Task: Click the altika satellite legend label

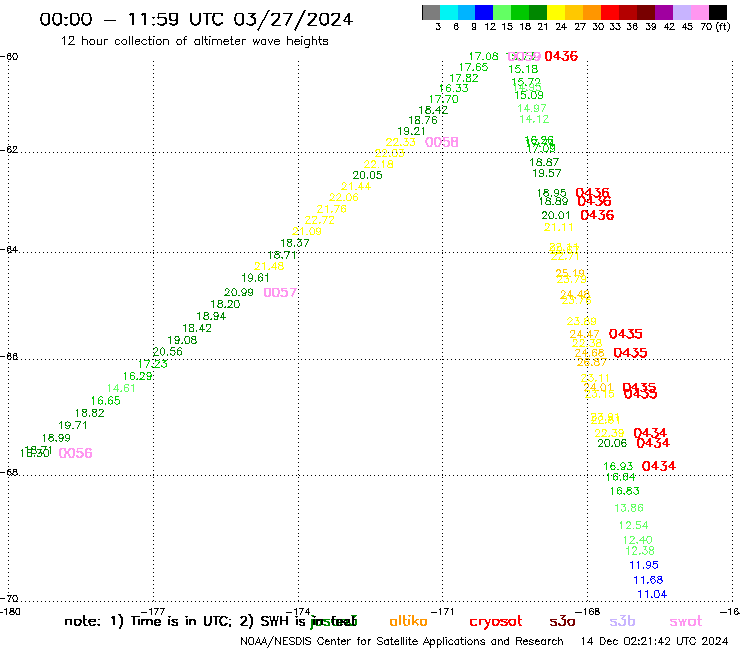Action: 408,621
